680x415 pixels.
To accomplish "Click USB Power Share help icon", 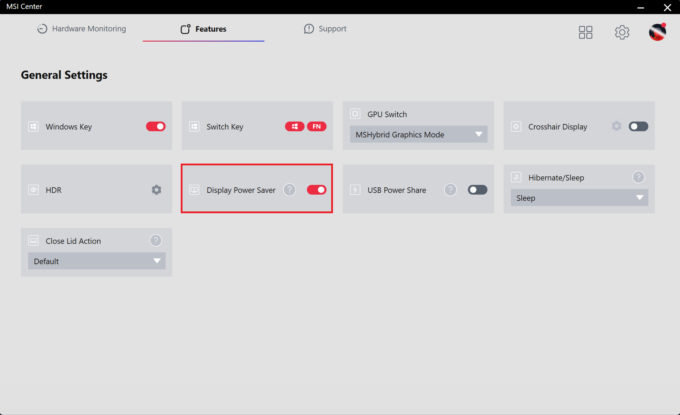I will coord(450,189).
